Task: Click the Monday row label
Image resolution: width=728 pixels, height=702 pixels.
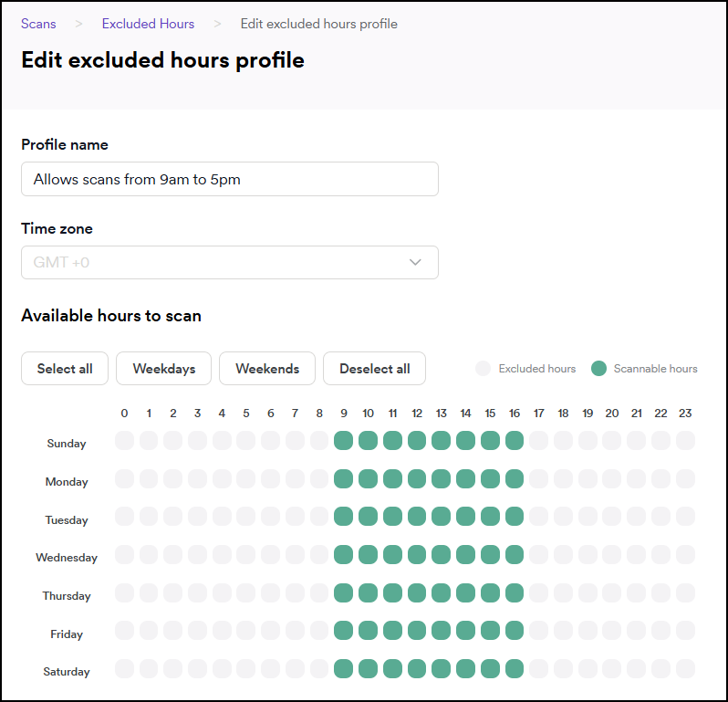Action: (67, 482)
